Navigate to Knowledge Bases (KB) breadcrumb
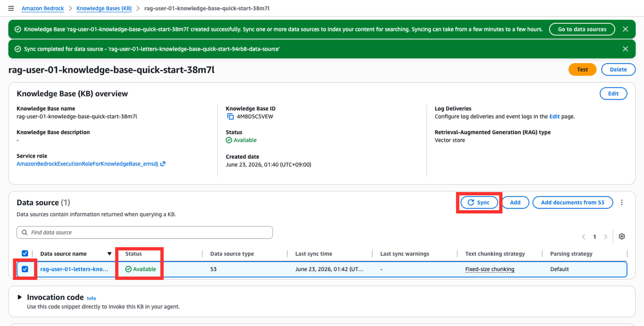 [104, 8]
